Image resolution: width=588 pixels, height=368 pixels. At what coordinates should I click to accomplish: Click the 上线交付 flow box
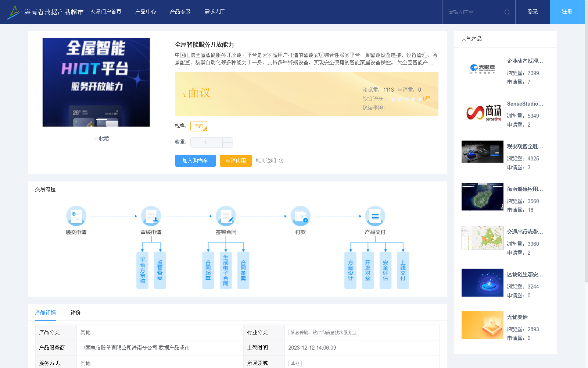point(403,270)
